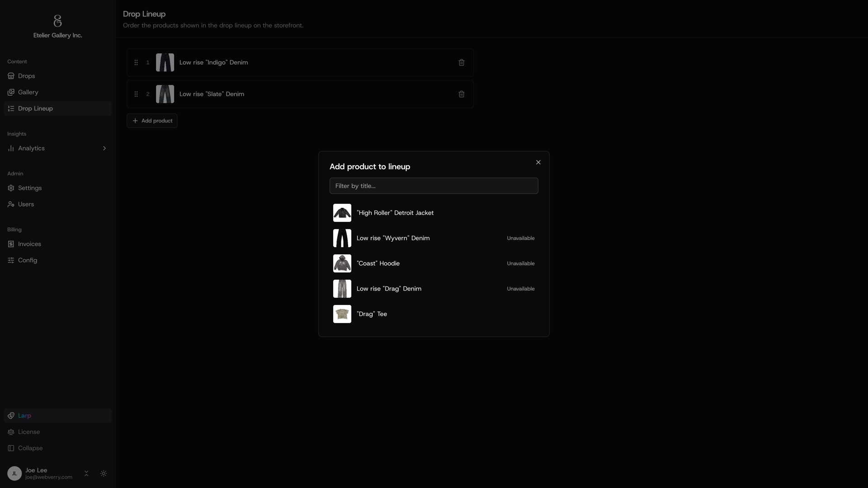Select the "Drag" Tee product
Viewport: 868px width, 488px height.
pos(434,314)
